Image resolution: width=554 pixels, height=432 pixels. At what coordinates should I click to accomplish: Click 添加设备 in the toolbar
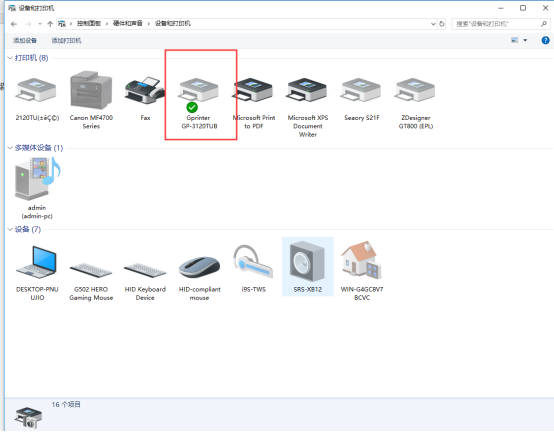(x=25, y=41)
